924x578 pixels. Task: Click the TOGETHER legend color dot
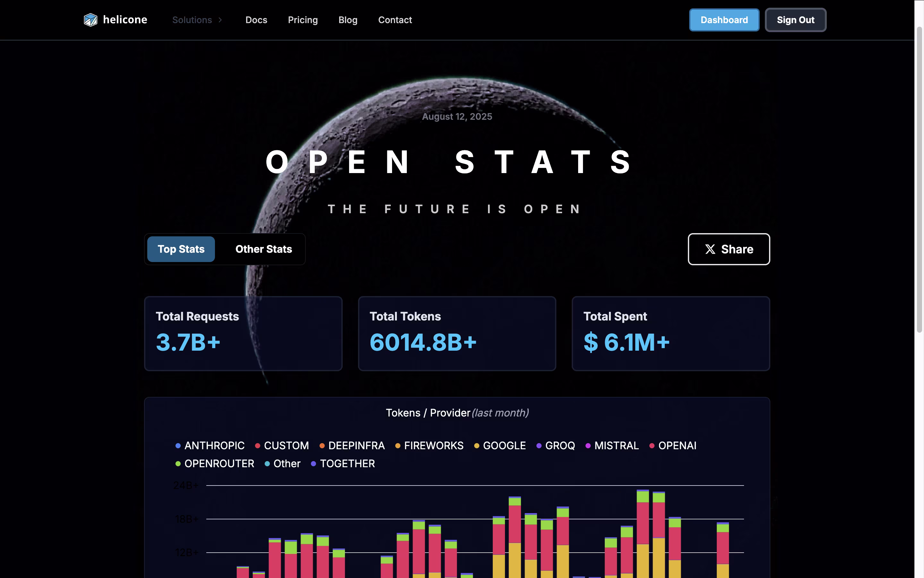click(313, 464)
